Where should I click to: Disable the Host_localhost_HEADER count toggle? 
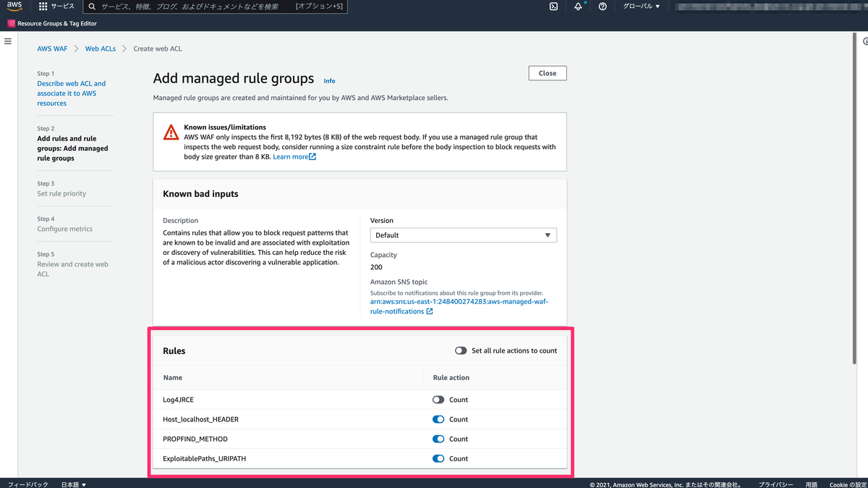pyautogui.click(x=437, y=418)
